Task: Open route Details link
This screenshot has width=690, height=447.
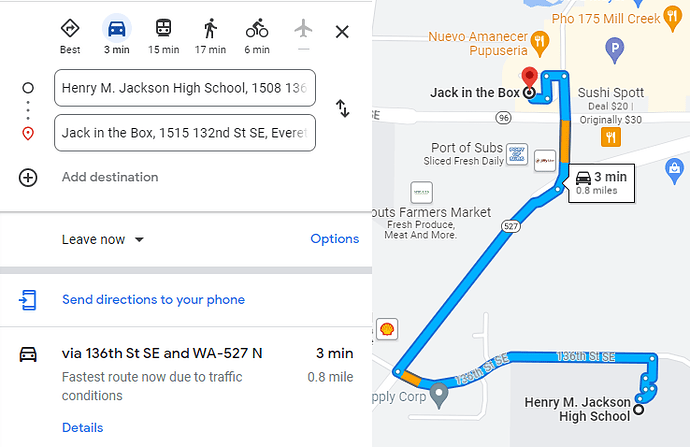Action: 82,428
